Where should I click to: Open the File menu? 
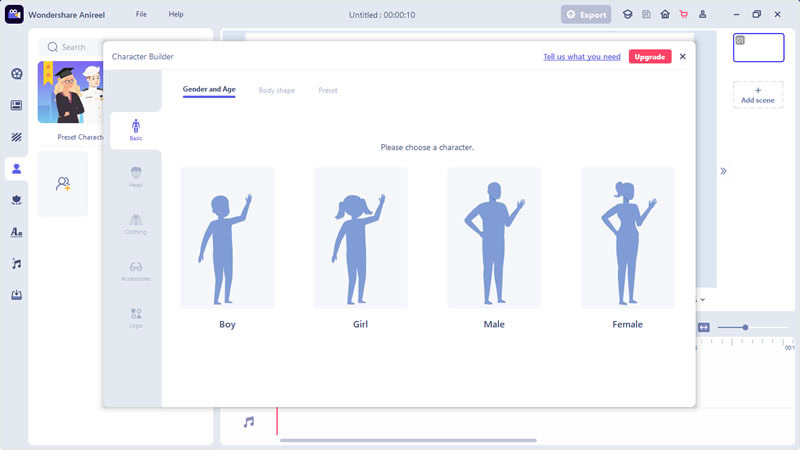click(141, 14)
